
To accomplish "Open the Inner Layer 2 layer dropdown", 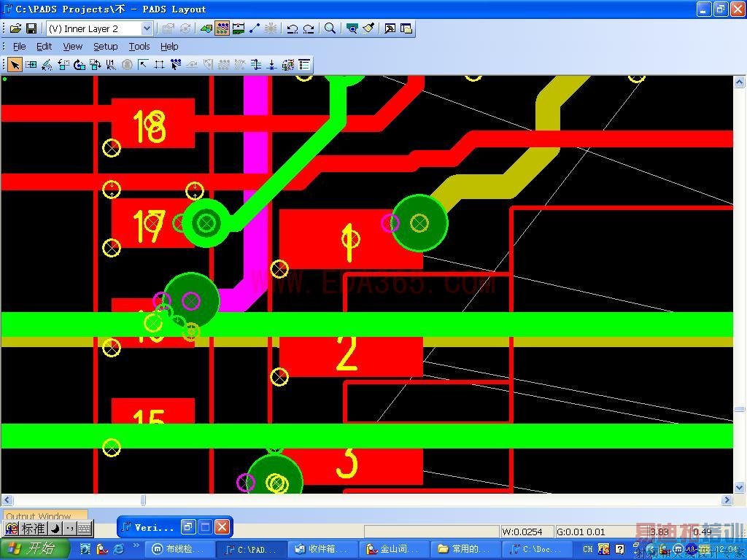I will click(x=147, y=28).
